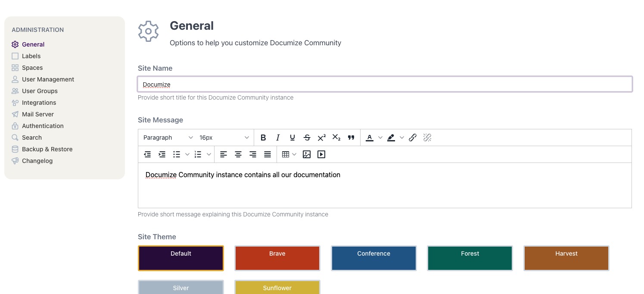Screen dimensions: 644x294
Task: Open the Paragraph format dropdown
Action: 168,138
